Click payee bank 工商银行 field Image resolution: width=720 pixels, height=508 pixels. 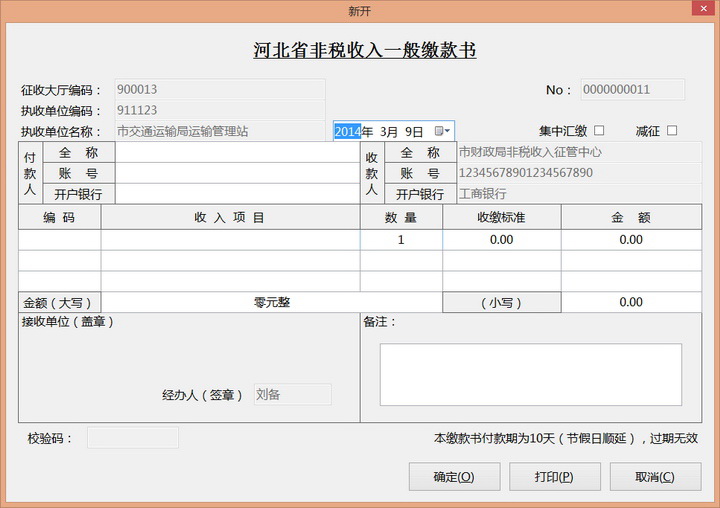click(x=579, y=193)
